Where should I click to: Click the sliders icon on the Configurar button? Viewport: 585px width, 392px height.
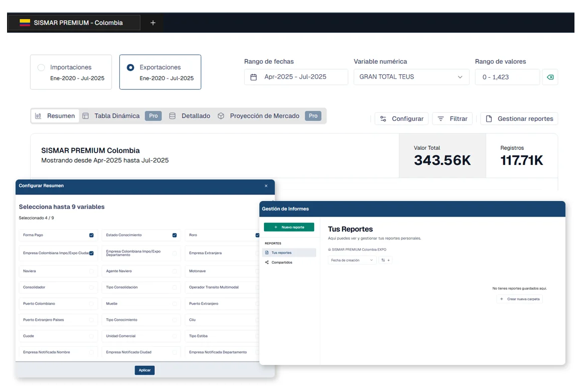(x=383, y=119)
